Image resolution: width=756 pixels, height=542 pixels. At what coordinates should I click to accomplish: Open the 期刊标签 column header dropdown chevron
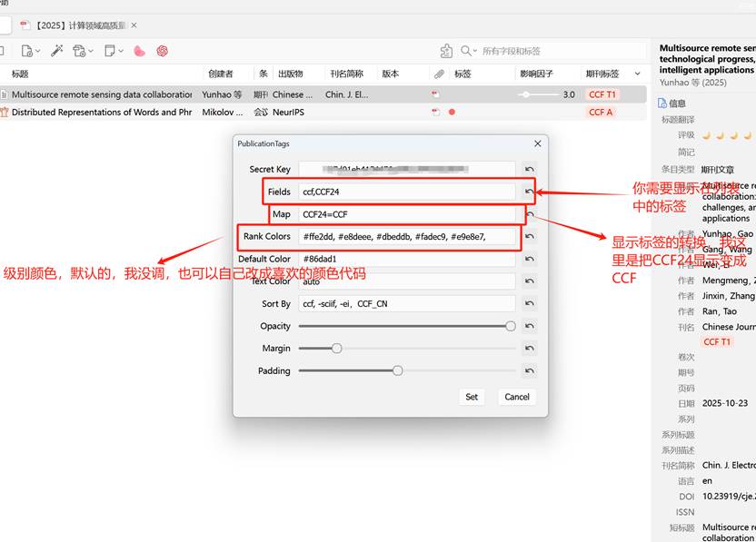pos(637,73)
